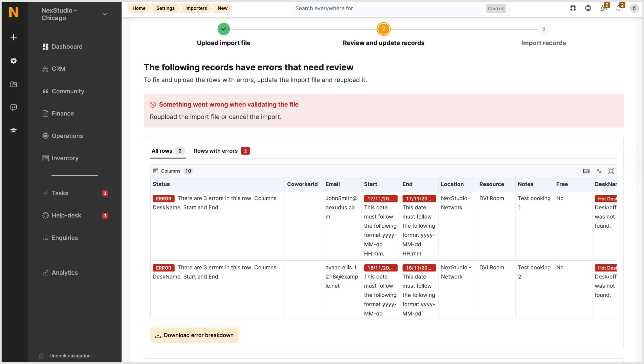Screen dimensions: 644x364
Task: Open the feedback chat bubble icon
Action: coord(13,107)
